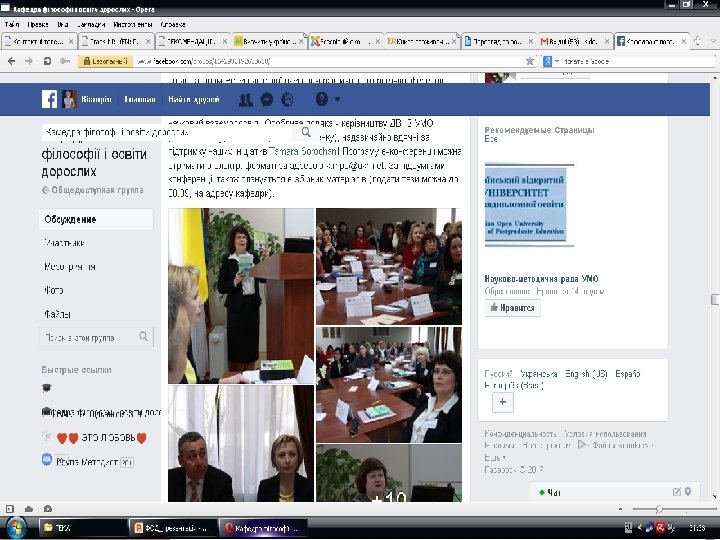The height and width of the screenshot is (540, 720).
Task: Switch to the first browser tab
Action: pos(39,41)
